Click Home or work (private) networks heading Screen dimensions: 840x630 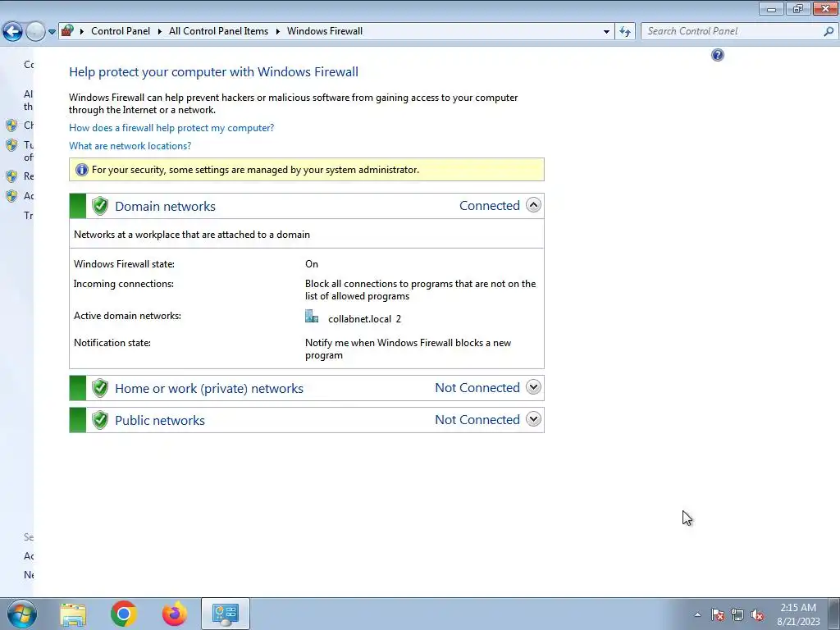click(x=209, y=388)
